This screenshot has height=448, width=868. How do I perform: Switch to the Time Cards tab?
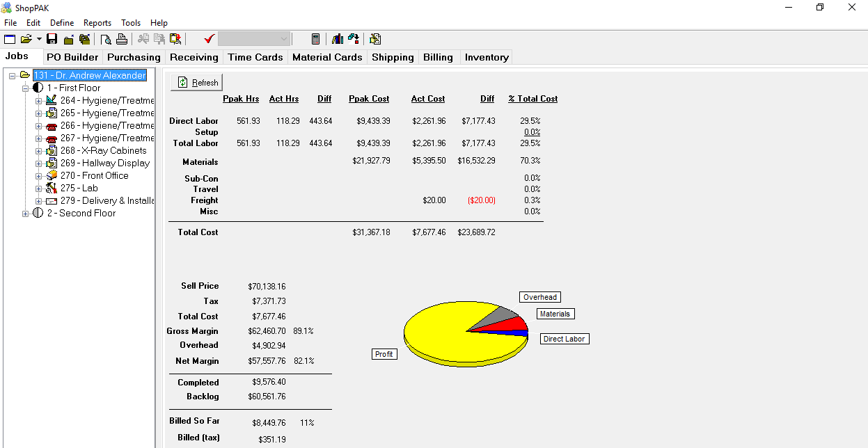(255, 57)
